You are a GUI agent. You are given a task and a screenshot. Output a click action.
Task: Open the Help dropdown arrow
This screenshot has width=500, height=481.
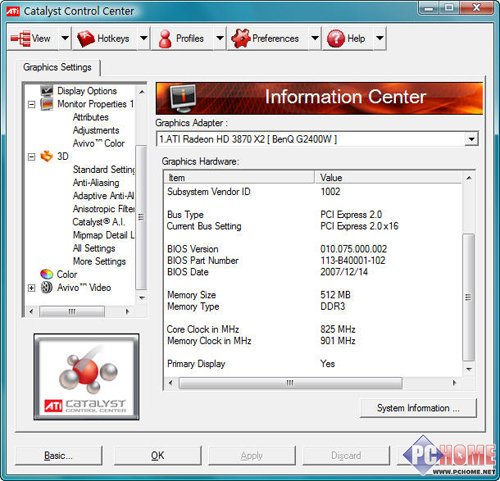click(379, 38)
